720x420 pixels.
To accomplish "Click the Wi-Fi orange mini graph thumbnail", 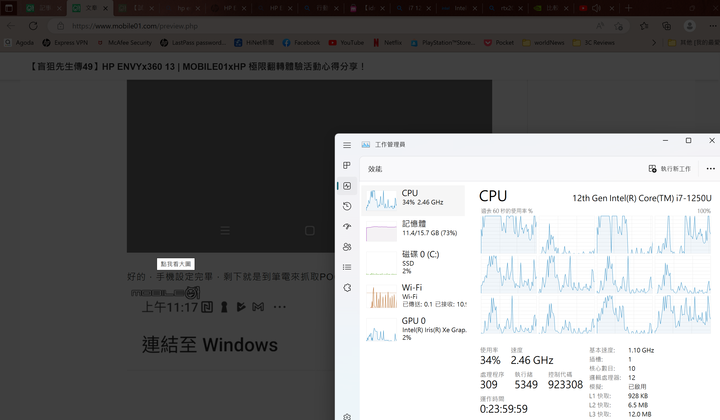I will click(x=381, y=297).
